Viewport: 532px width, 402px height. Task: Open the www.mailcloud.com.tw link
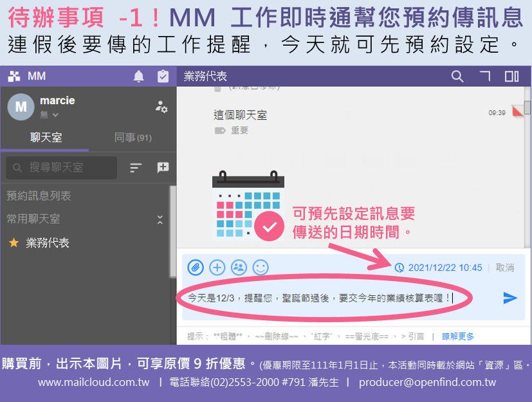94,382
